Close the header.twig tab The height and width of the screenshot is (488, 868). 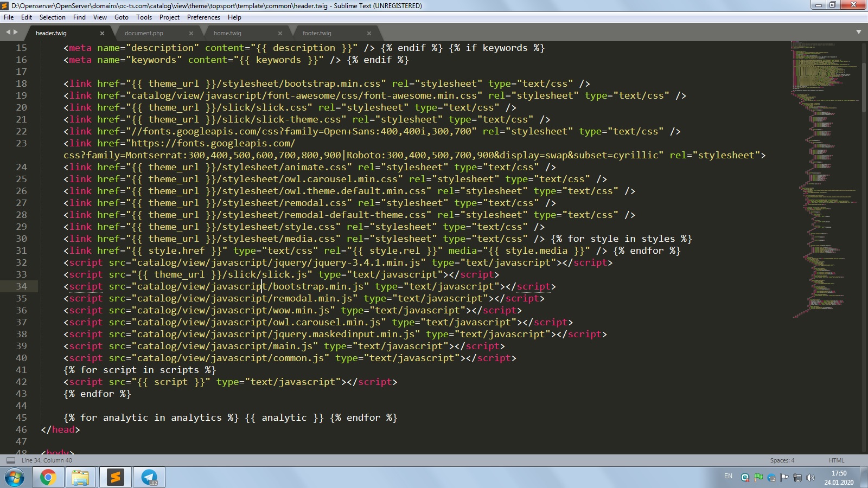(x=102, y=33)
